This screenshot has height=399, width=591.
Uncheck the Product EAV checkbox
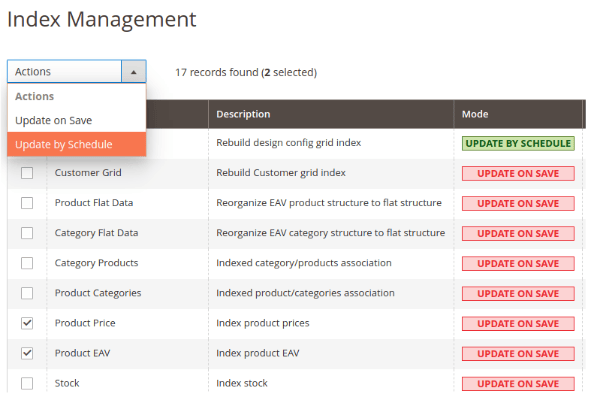click(27, 353)
